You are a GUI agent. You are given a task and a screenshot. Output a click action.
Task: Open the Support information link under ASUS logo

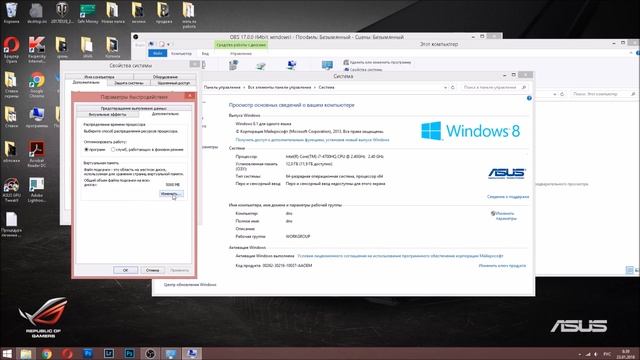[508, 197]
